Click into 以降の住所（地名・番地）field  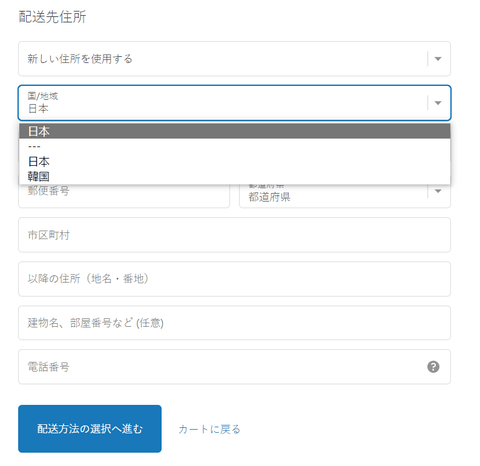coord(234,279)
